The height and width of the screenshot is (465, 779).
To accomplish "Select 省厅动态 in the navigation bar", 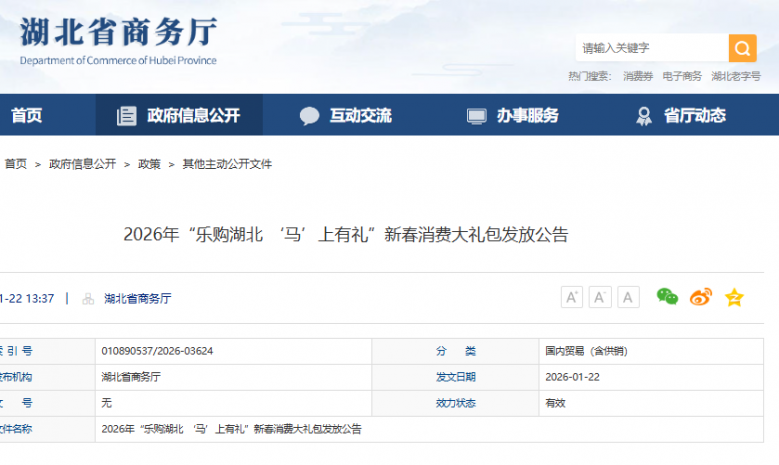I will 681,116.
